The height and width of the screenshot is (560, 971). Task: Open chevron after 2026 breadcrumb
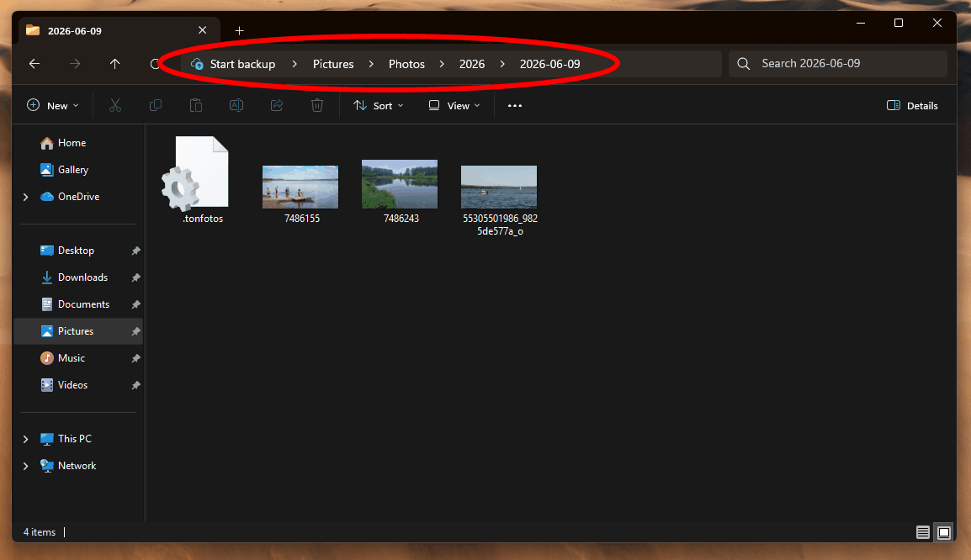(501, 64)
